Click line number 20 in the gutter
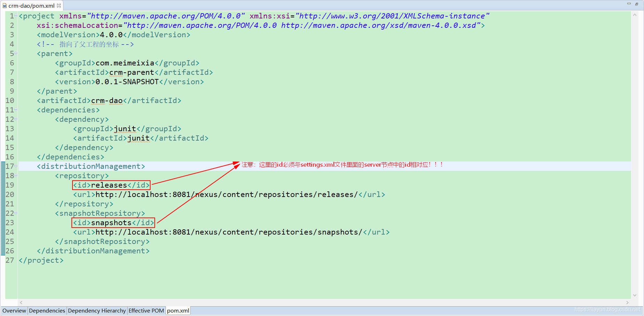The height and width of the screenshot is (316, 644). click(x=10, y=195)
